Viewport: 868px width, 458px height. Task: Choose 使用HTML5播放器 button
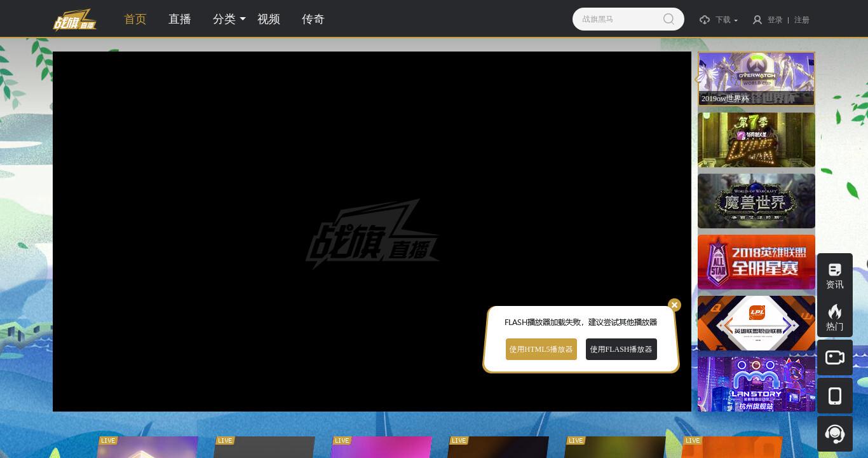tap(541, 349)
